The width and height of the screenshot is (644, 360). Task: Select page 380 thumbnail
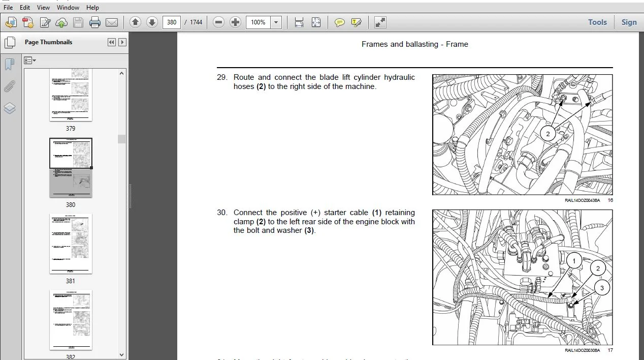click(x=71, y=168)
